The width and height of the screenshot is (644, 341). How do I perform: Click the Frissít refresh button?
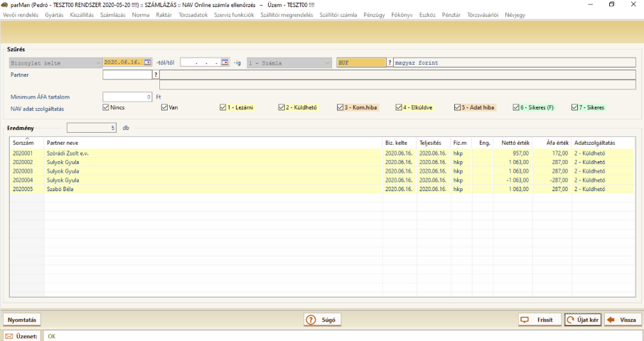(540, 320)
